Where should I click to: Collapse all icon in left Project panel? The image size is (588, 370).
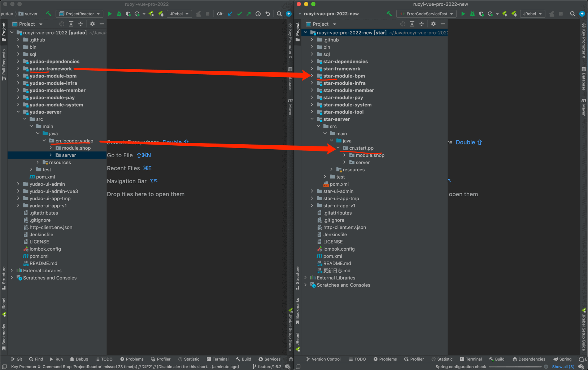[80, 24]
